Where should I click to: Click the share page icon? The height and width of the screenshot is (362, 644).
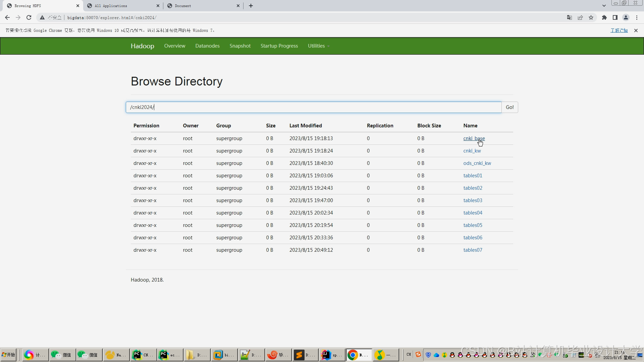click(x=580, y=17)
